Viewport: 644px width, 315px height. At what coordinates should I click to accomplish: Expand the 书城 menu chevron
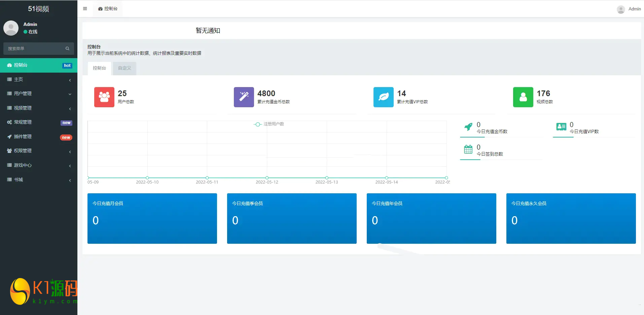(70, 180)
